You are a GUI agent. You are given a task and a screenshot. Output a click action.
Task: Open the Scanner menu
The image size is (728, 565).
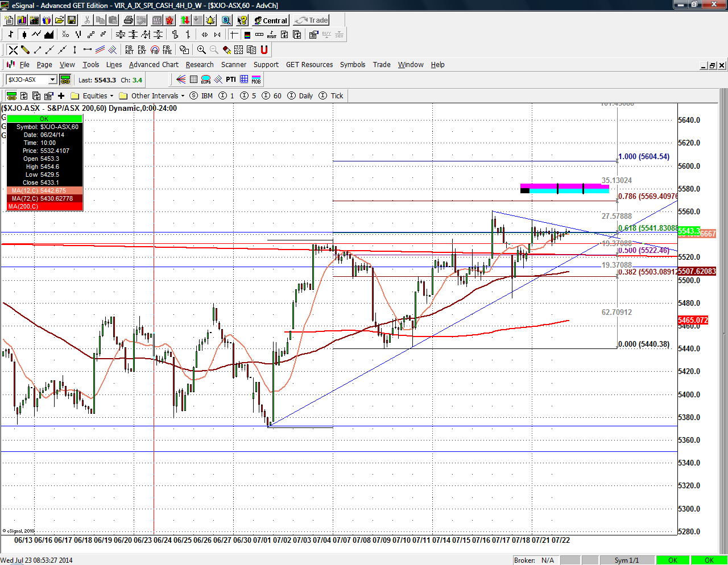[x=233, y=65]
